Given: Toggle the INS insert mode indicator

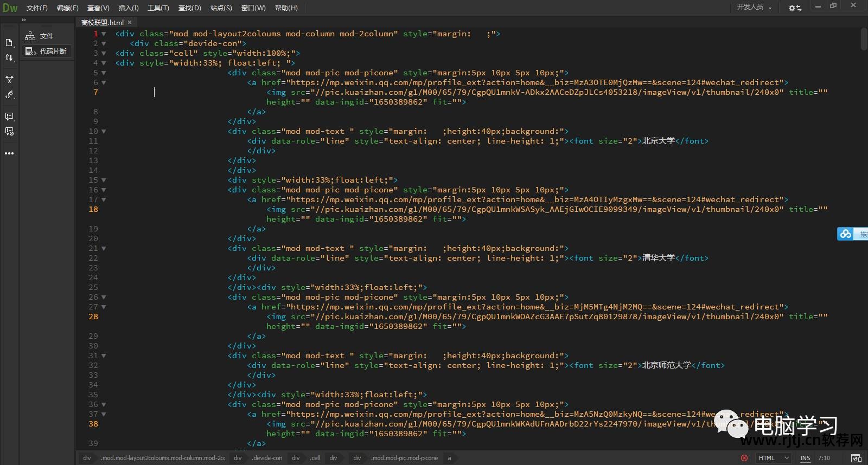Looking at the screenshot, I should pos(805,458).
